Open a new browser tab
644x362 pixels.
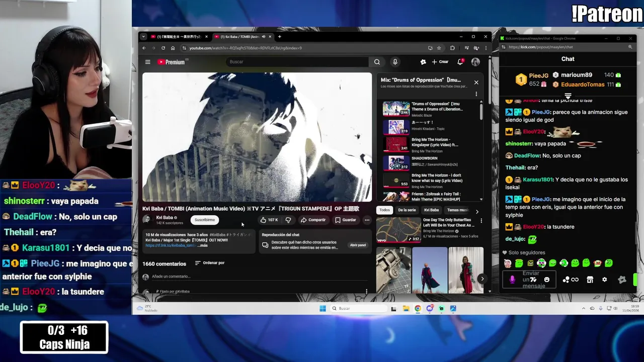click(x=280, y=37)
